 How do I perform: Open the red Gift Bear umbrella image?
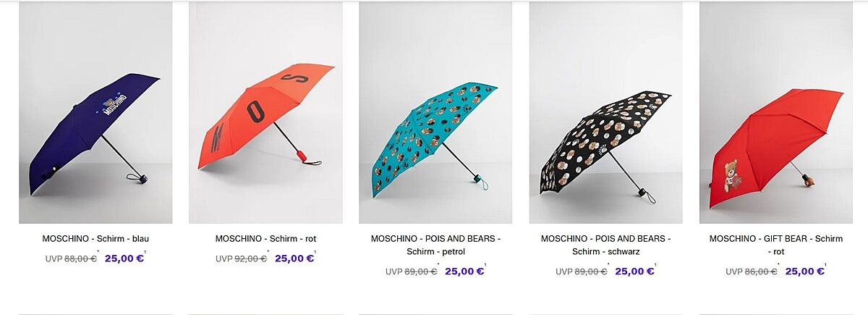pos(775,113)
